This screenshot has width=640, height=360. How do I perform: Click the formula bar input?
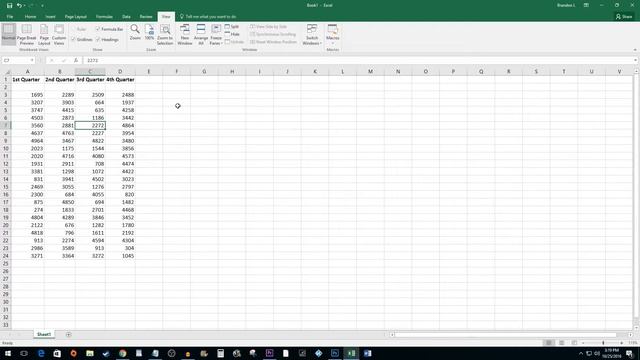[x=359, y=60]
